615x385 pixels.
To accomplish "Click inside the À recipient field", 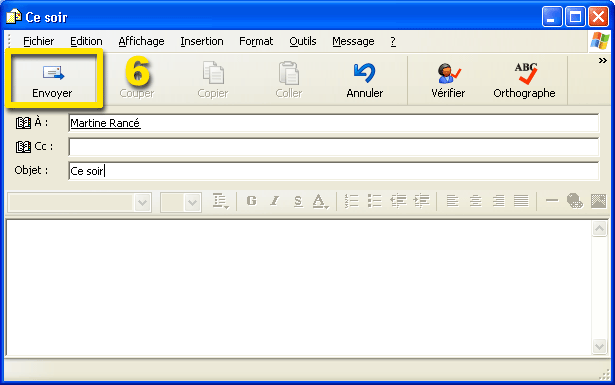I will point(334,123).
